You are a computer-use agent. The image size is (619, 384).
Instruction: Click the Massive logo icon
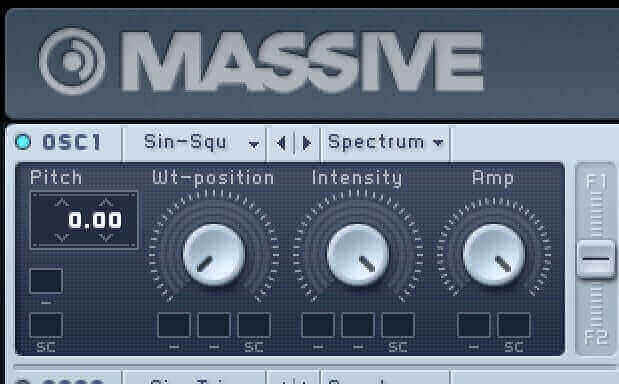tap(72, 61)
